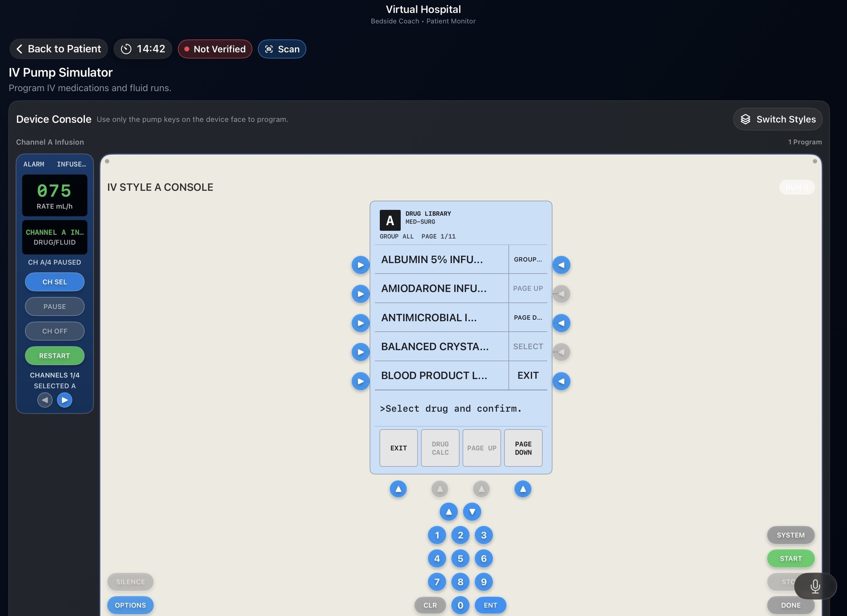Go Back to Patient
This screenshot has height=616, width=847.
(x=59, y=49)
